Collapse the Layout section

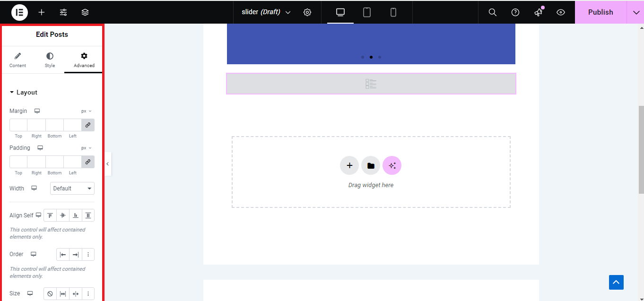[24, 93]
